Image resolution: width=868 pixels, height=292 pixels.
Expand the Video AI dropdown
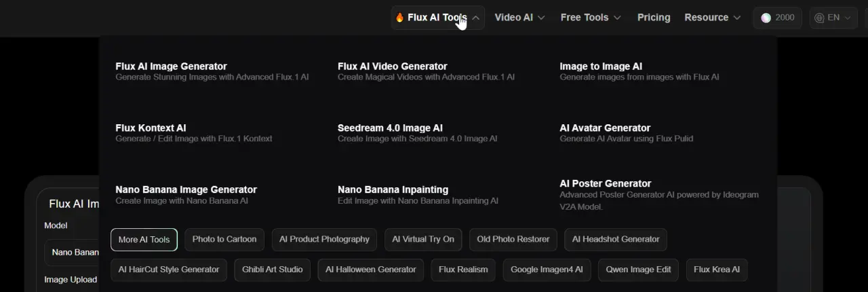[x=520, y=18]
